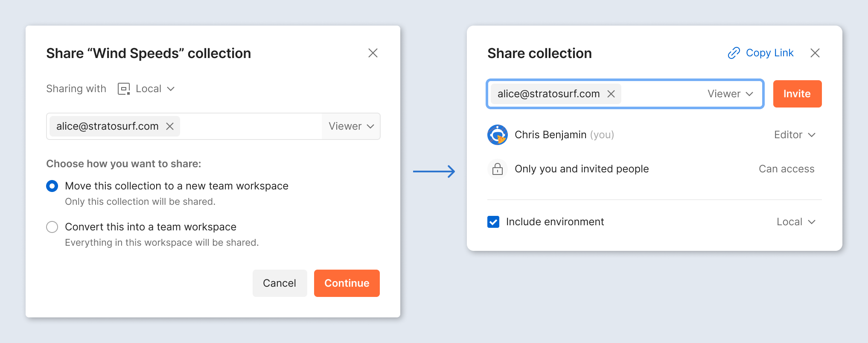Click Chris Benjamin's avatar icon
The width and height of the screenshot is (868, 343).
(497, 135)
